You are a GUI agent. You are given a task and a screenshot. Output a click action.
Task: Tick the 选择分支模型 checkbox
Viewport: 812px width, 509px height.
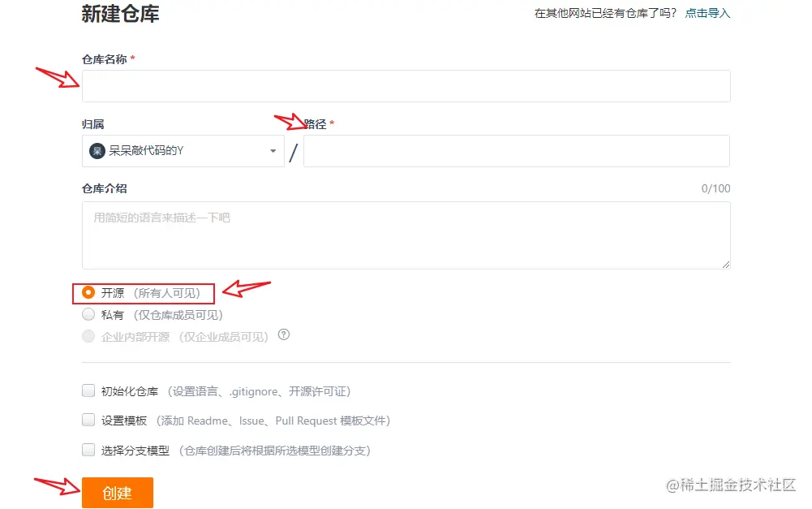[88, 450]
